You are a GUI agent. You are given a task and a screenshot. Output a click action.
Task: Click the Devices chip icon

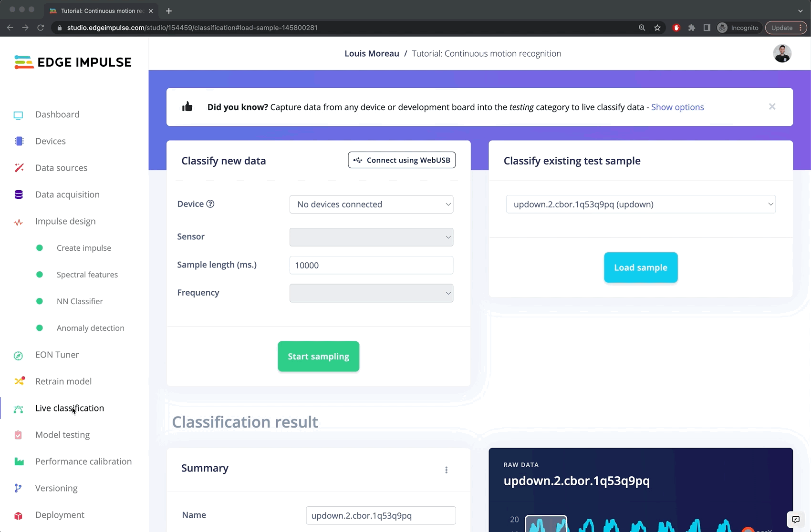pyautogui.click(x=19, y=141)
